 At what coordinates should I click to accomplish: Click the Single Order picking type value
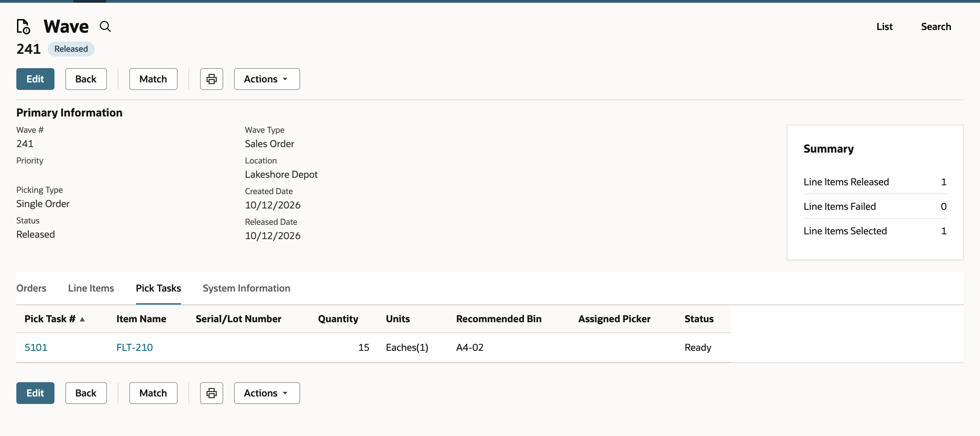(x=43, y=204)
